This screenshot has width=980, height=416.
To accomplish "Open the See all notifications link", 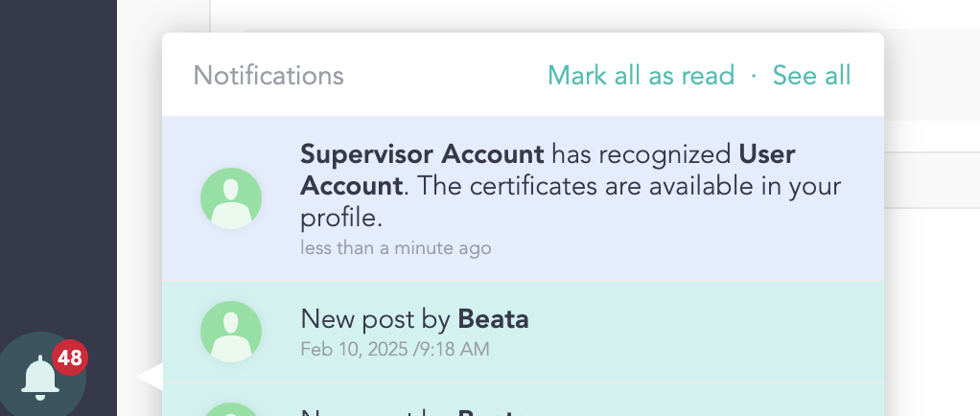I will click(x=811, y=75).
